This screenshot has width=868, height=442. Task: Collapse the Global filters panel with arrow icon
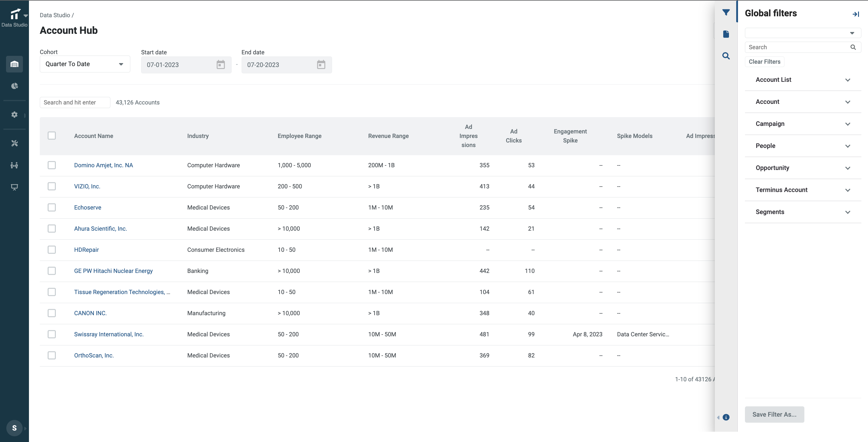pyautogui.click(x=856, y=14)
